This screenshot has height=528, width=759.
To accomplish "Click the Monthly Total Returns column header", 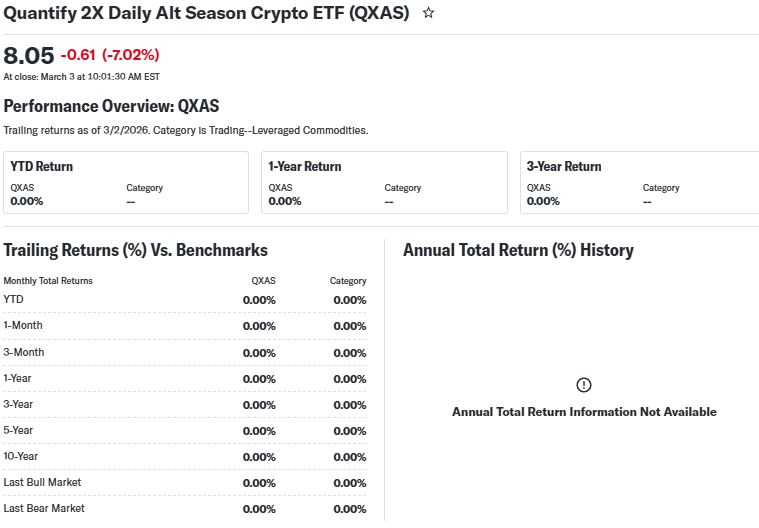I will point(48,281).
